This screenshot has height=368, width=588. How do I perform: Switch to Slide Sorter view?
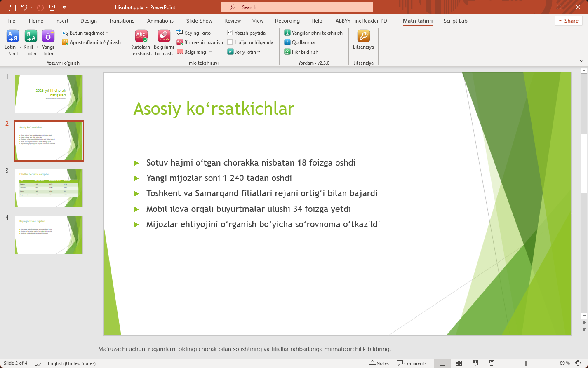459,363
